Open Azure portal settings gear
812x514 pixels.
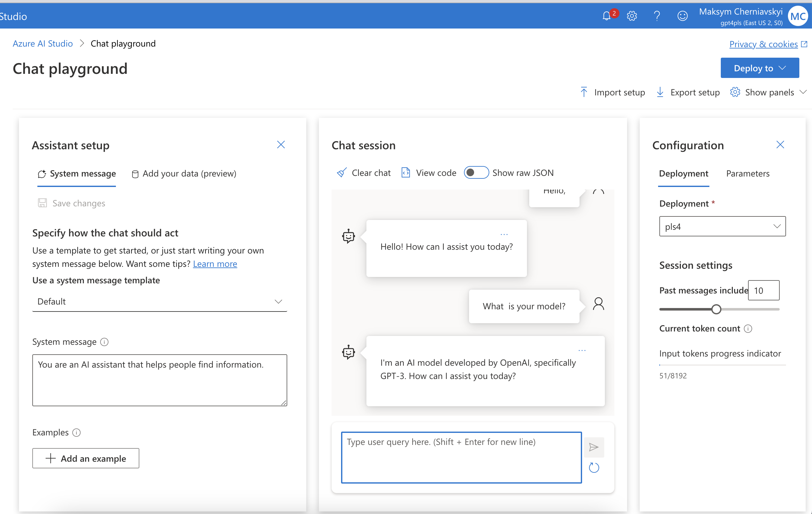(x=631, y=16)
